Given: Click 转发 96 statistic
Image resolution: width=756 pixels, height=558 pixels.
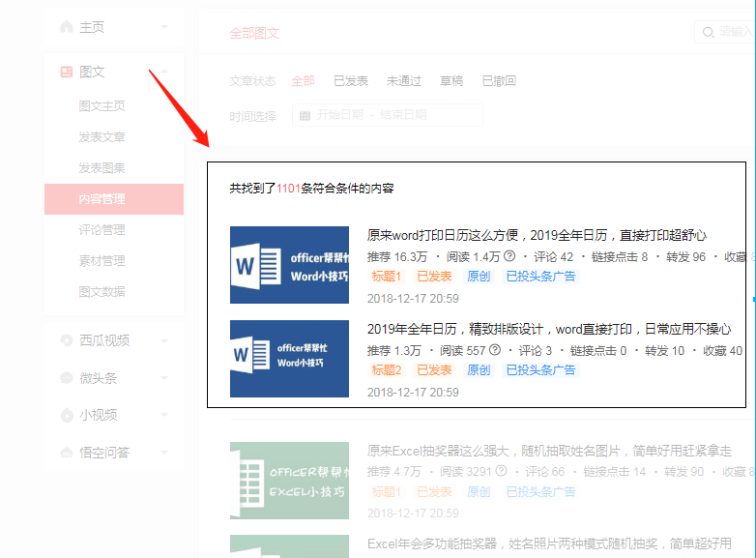Looking at the screenshot, I should tap(685, 256).
